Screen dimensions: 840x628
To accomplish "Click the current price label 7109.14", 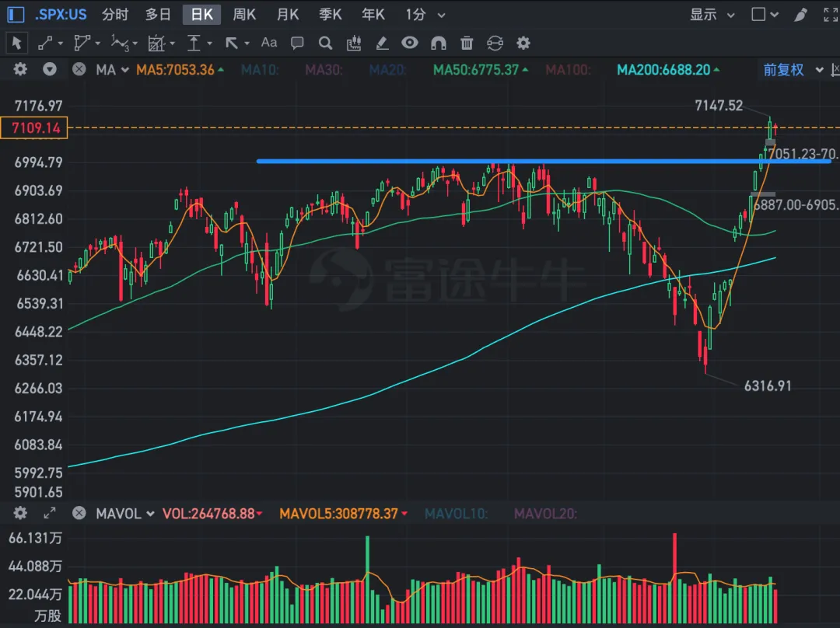I will (x=34, y=127).
